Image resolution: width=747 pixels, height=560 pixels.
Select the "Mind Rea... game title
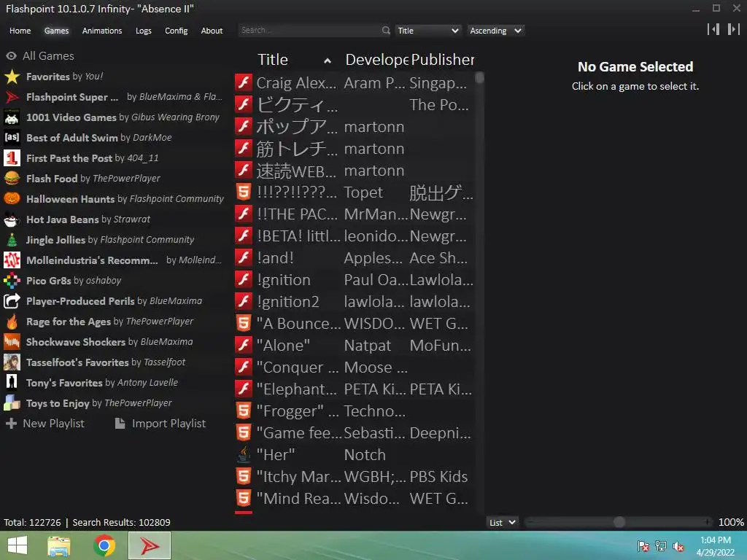pos(298,499)
